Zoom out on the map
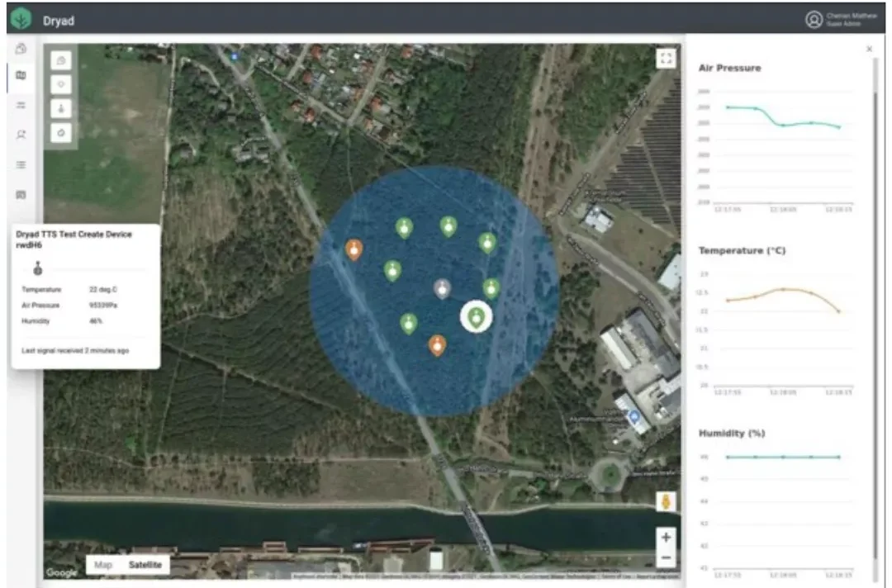The height and width of the screenshot is (588, 892). click(x=666, y=559)
